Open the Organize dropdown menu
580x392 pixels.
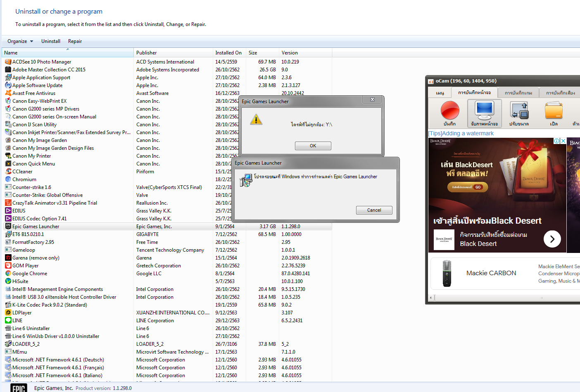20,41
